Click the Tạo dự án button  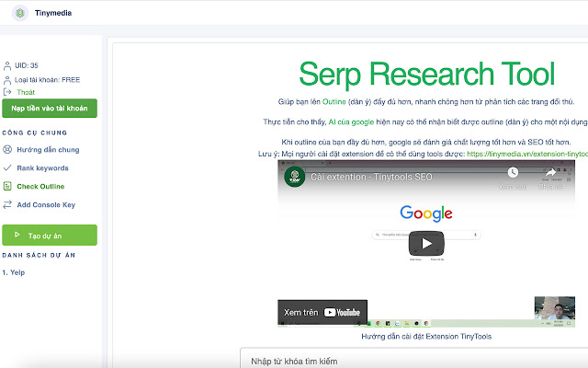pyautogui.click(x=50, y=236)
